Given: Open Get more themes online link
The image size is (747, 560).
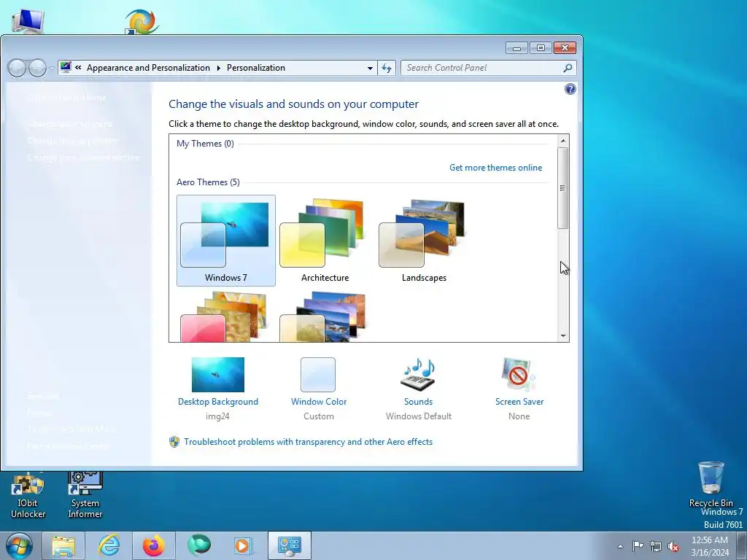Looking at the screenshot, I should (495, 168).
